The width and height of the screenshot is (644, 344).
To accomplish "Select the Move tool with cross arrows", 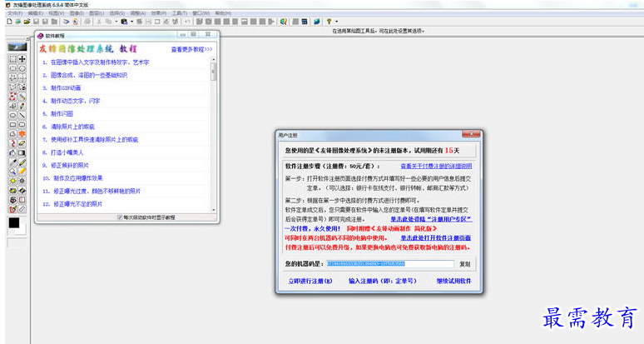I will (22, 59).
